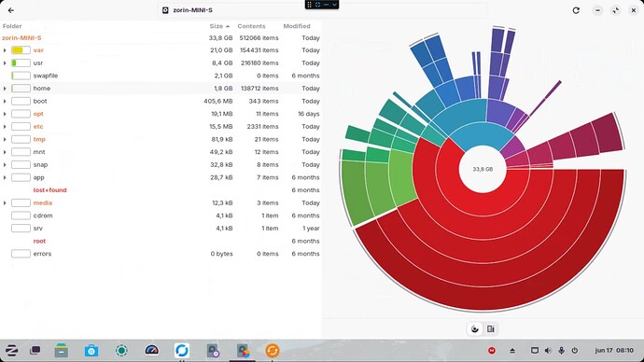The width and height of the screenshot is (644, 362).
Task: Click the 33,8 GB center of ring chart
Action: (483, 169)
